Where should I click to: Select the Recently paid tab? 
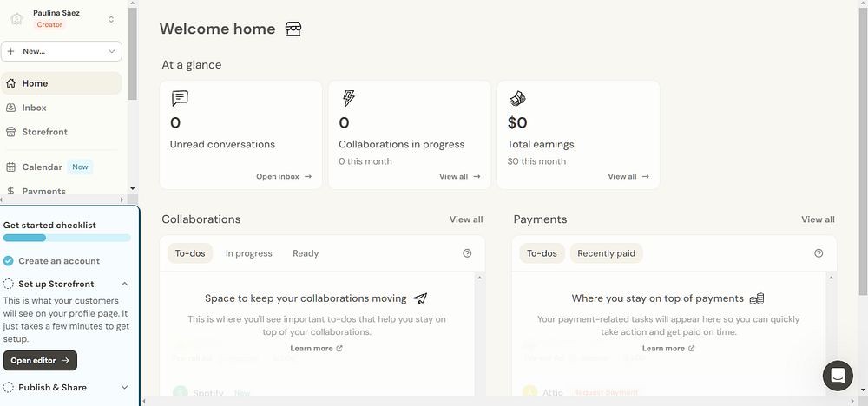[606, 253]
